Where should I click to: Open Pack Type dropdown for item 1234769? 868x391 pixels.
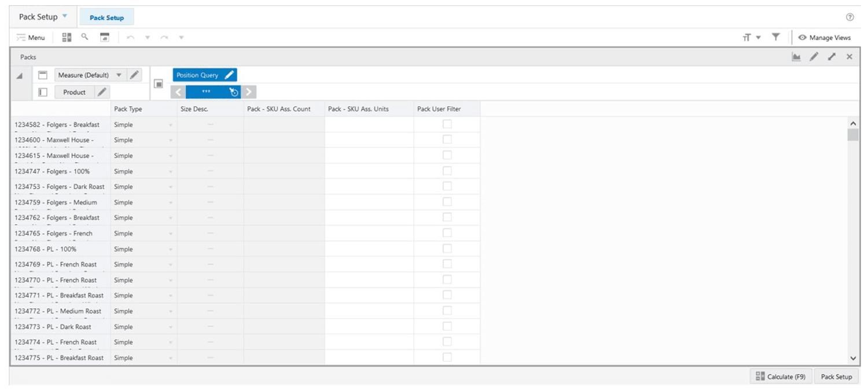click(171, 265)
